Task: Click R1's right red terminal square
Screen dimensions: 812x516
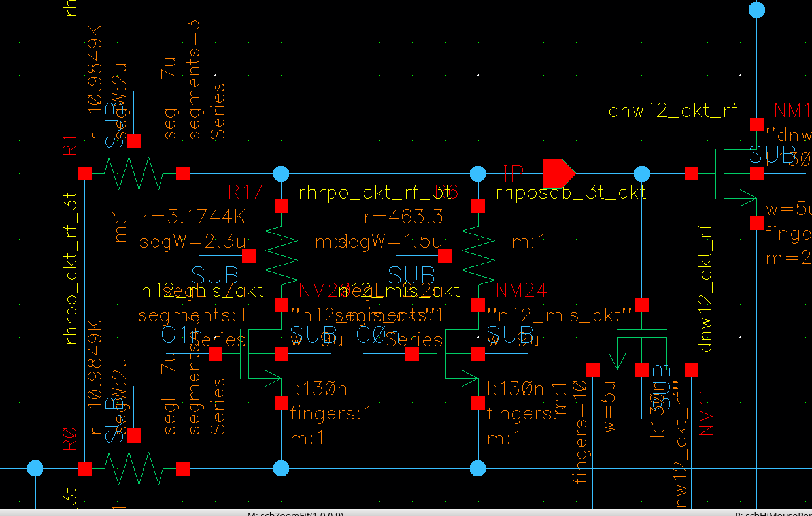Action: click(x=183, y=173)
